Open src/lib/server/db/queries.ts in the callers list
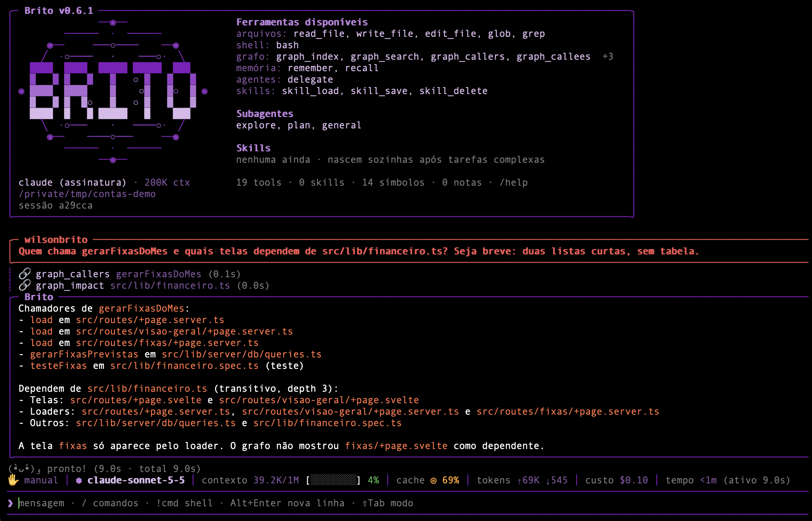The height and width of the screenshot is (521, 812). [242, 354]
